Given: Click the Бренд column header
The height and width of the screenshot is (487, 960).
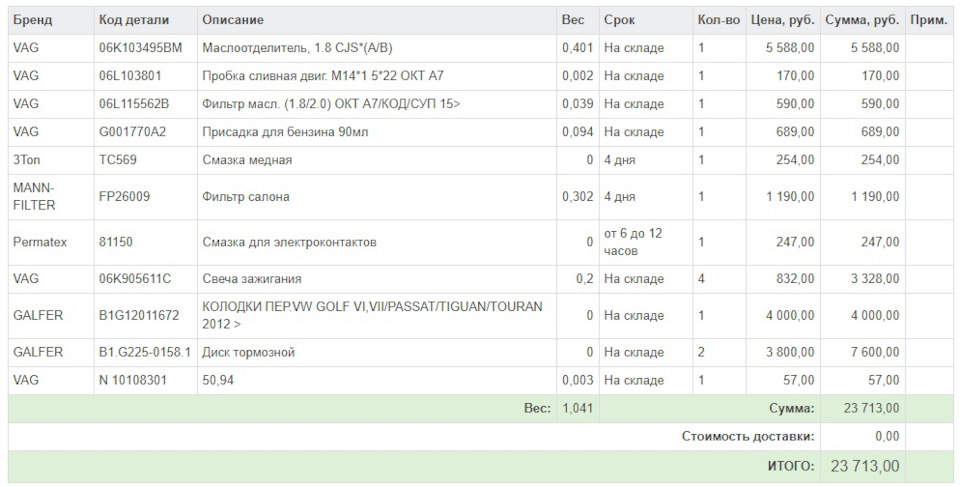Looking at the screenshot, I should 32,20.
